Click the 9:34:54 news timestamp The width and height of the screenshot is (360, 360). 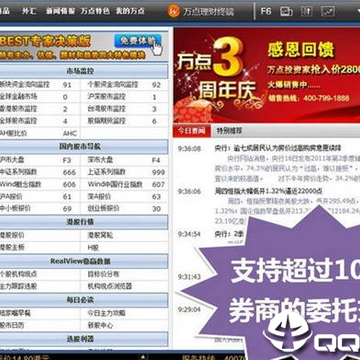click(x=189, y=234)
